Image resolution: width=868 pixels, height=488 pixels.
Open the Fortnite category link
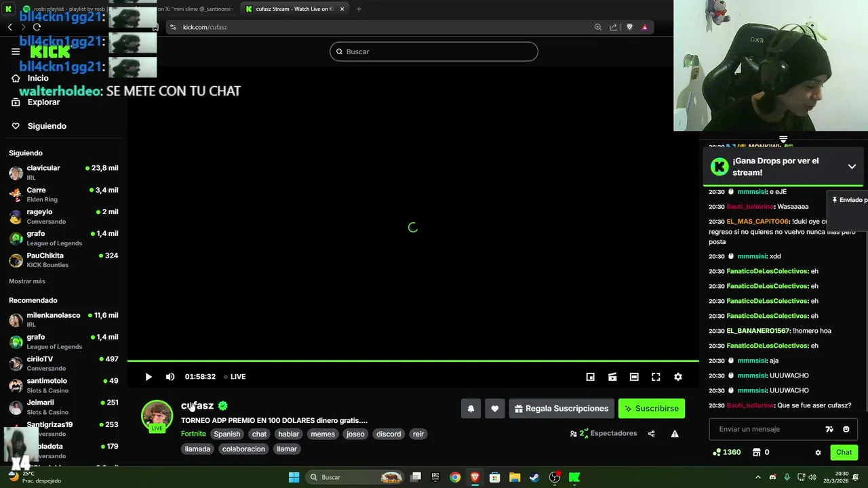coord(193,434)
